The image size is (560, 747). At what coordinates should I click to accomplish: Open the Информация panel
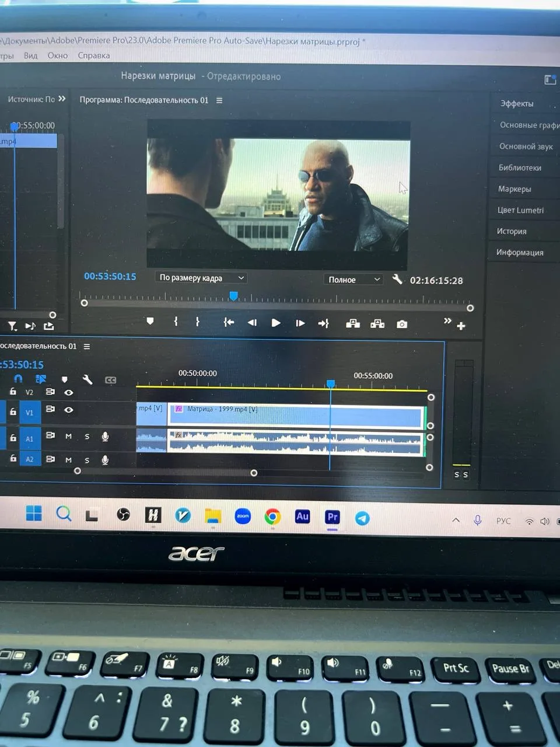(520, 252)
